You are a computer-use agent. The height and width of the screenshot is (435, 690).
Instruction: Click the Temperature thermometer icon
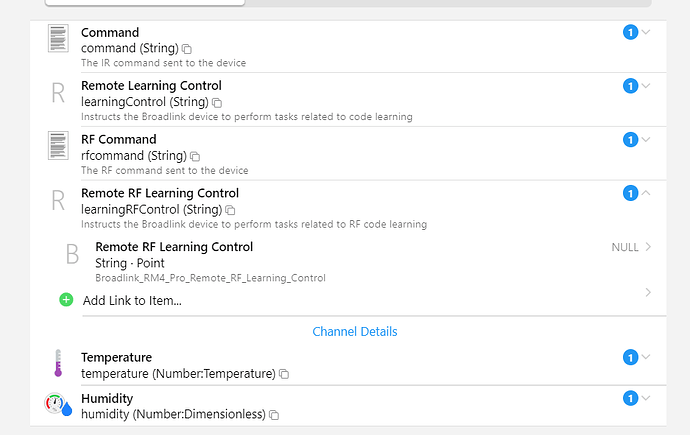point(58,363)
